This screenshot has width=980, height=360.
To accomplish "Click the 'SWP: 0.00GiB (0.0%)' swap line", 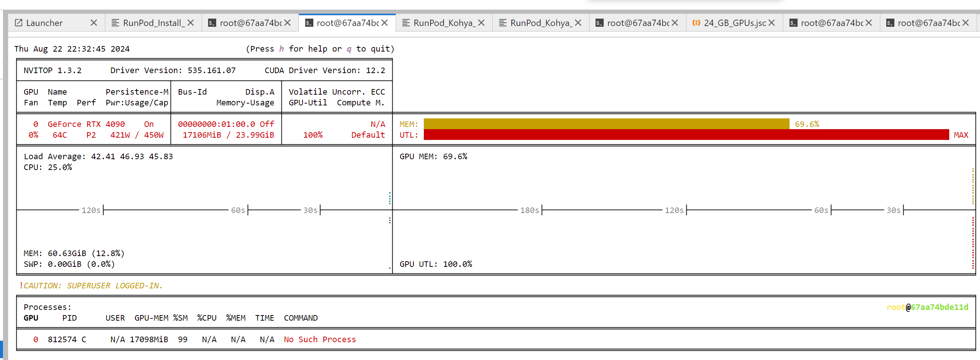I will (69, 264).
